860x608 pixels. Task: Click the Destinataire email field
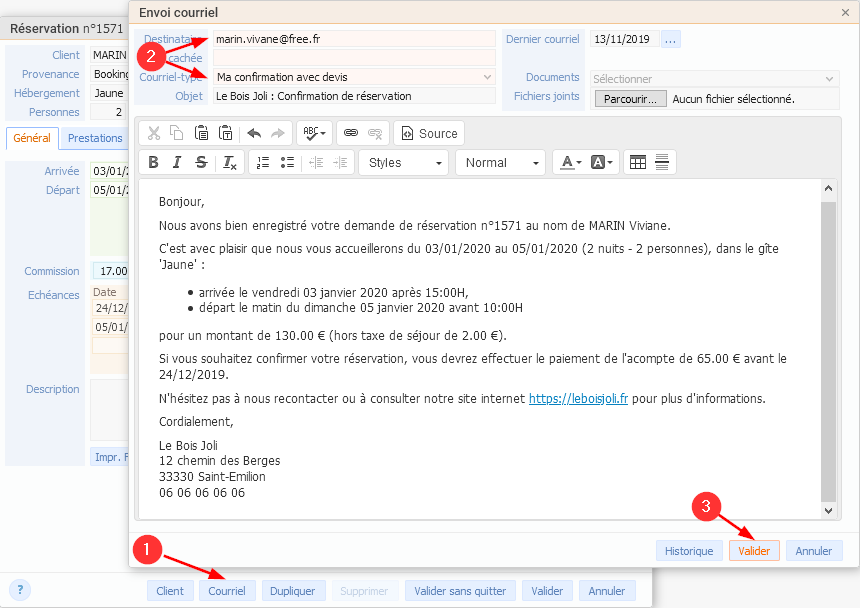pos(354,39)
